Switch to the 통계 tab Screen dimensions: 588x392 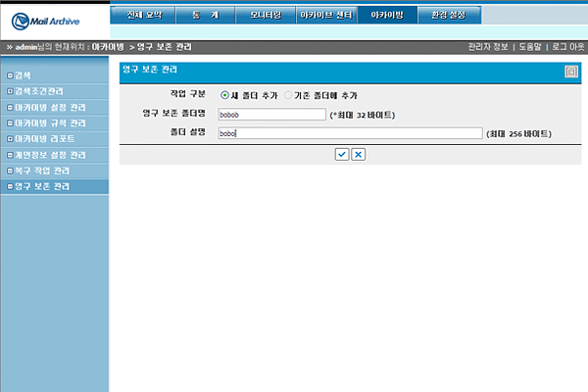(x=205, y=15)
